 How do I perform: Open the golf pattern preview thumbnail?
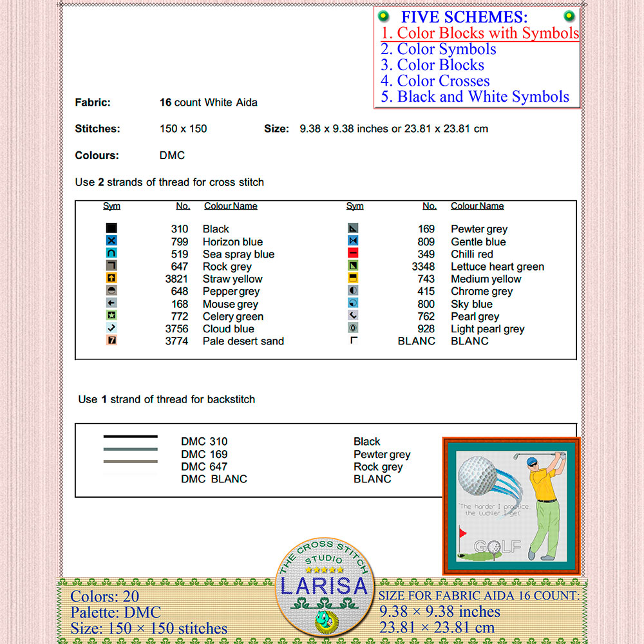511,506
